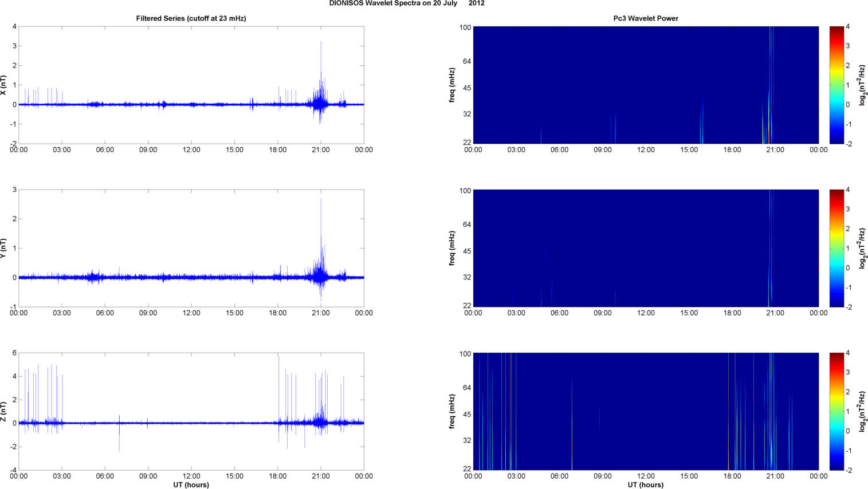This screenshot has width=868, height=489.
Task: Click the 12:00 tick under Y time series
Action: tap(191, 313)
